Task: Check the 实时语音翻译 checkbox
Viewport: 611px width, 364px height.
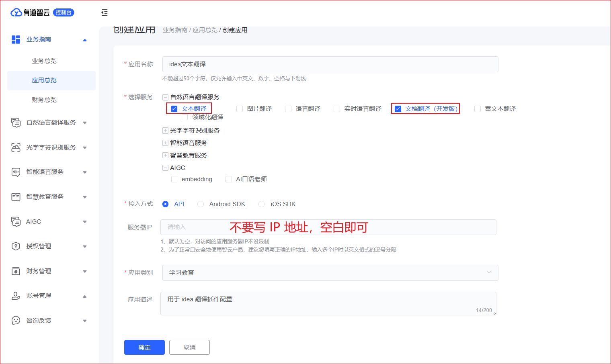Action: [337, 109]
